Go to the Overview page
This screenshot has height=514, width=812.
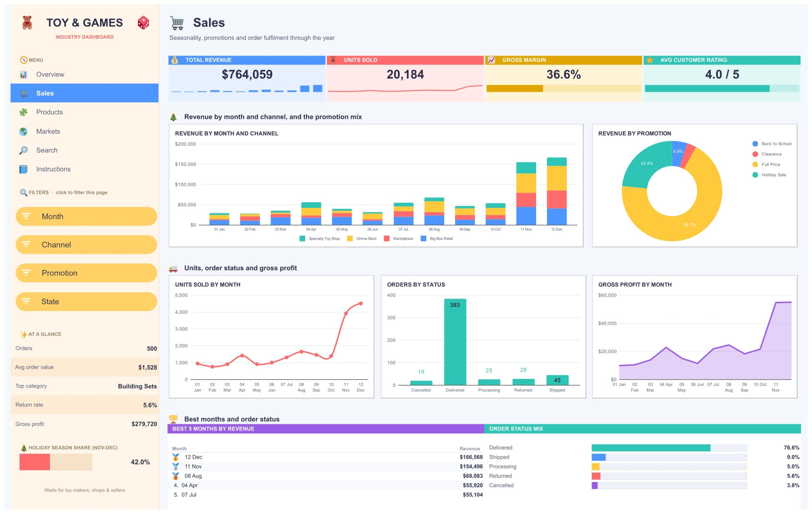pyautogui.click(x=85, y=74)
